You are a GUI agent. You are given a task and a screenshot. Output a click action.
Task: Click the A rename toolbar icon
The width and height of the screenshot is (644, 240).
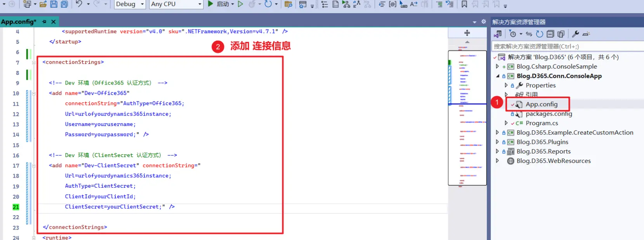tap(414, 4)
